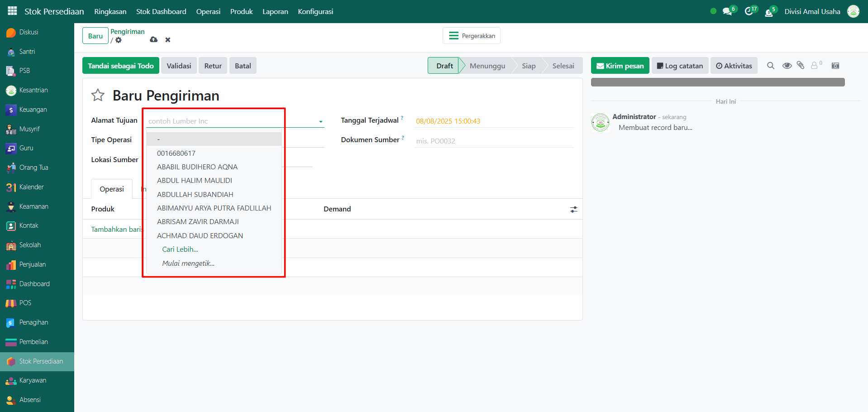Open POS from the sidebar
This screenshot has height=412, width=868.
[x=25, y=303]
